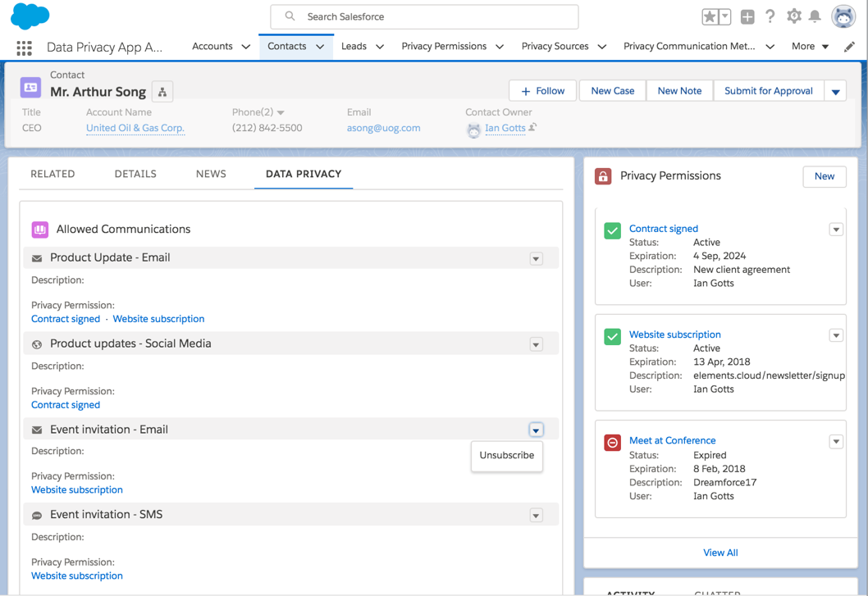Image resolution: width=868 pixels, height=596 pixels.
Task: Click the change owner icon beside Ian Gotts
Action: pyautogui.click(x=532, y=127)
